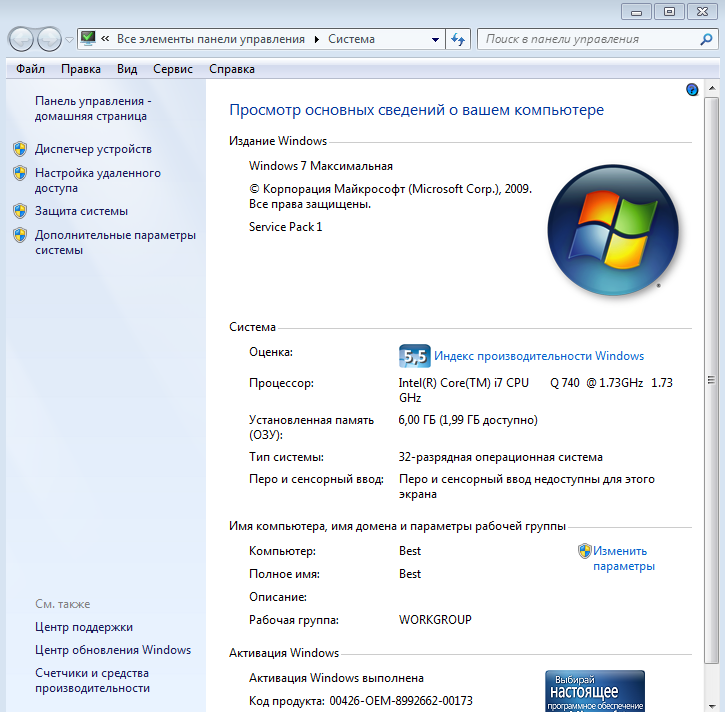
Task: Click the shield icon beside 'Настройка удаленного доступа'
Action: click(x=20, y=173)
